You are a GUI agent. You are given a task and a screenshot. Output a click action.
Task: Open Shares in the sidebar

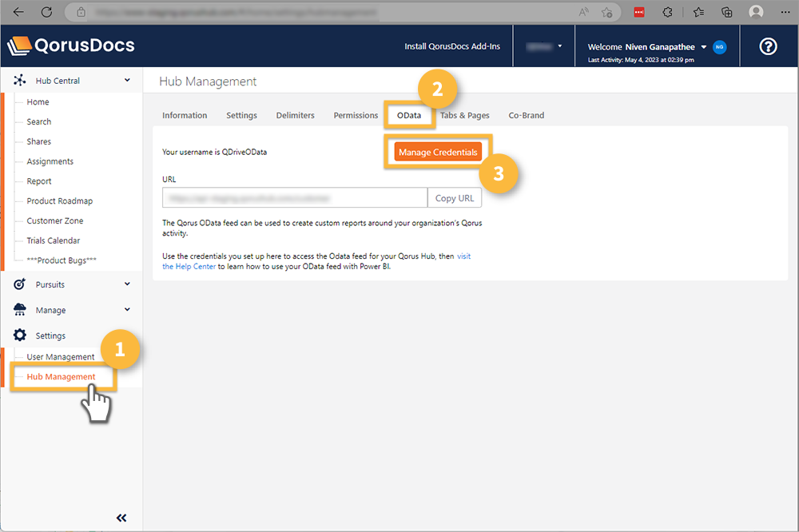38,141
